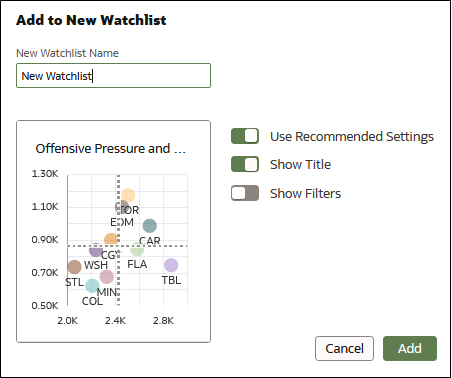
Task: Click the 2.8K x-axis label
Action: (x=163, y=321)
